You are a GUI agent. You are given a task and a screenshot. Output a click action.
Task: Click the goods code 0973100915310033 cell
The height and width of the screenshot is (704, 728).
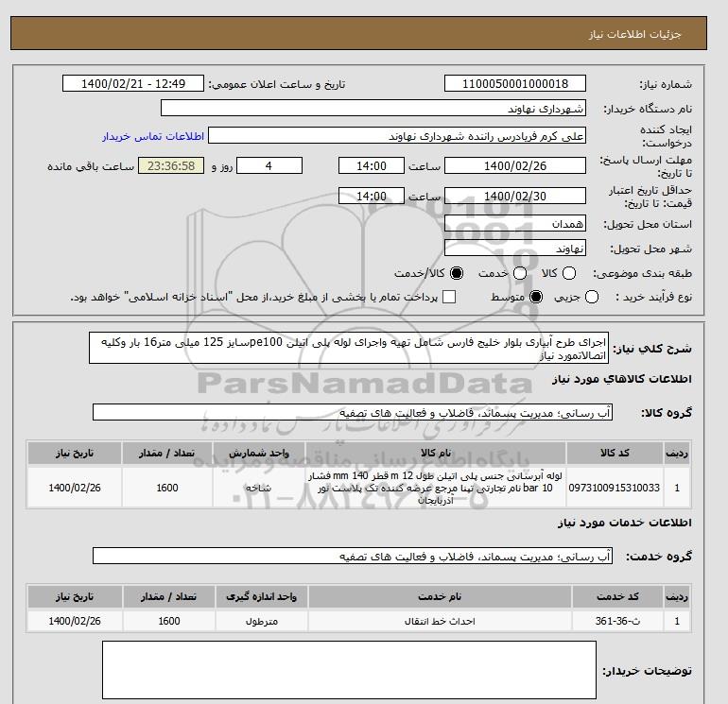pyautogui.click(x=615, y=488)
